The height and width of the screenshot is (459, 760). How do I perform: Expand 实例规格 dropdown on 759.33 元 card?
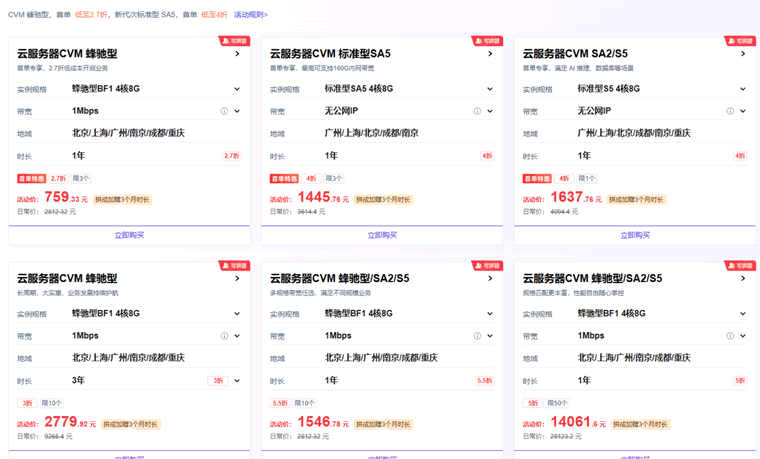tap(237, 89)
